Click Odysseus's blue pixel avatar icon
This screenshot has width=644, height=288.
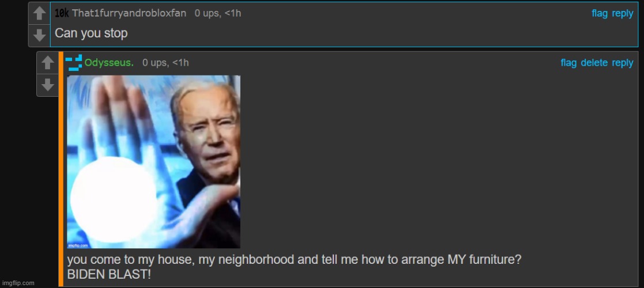[x=74, y=63]
